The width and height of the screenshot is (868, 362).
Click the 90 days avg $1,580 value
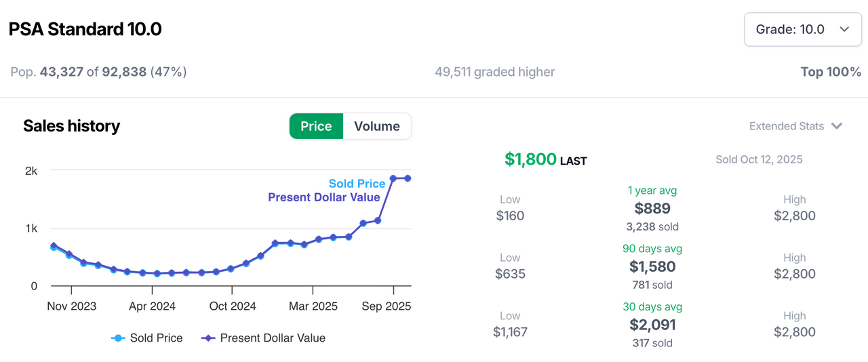pyautogui.click(x=652, y=266)
